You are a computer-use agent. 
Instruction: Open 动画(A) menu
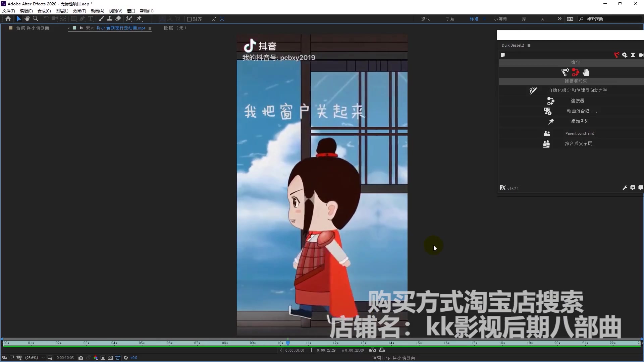[98, 11]
